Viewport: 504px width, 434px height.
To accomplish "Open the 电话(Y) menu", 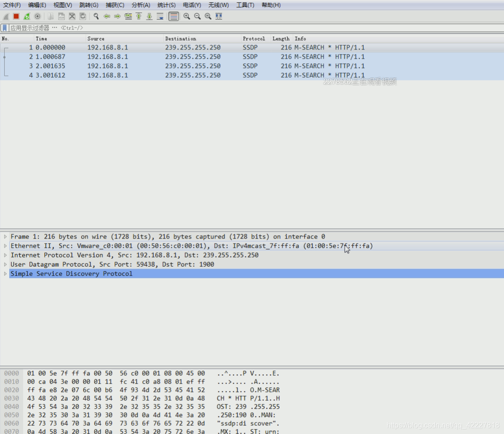I will (x=192, y=5).
